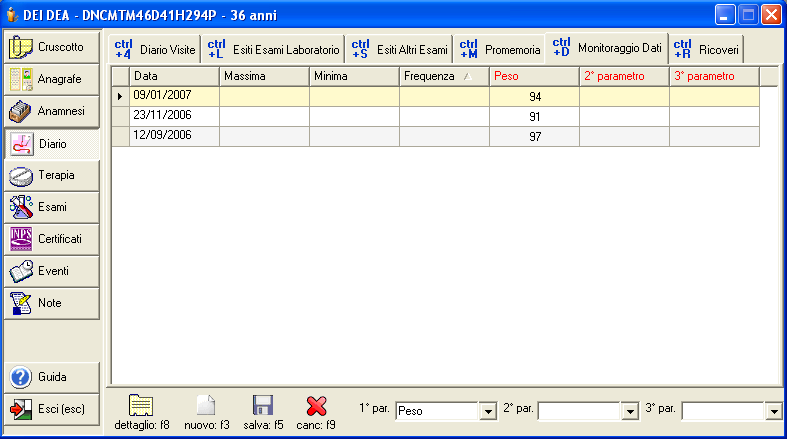The image size is (787, 439).
Task: Open the Eventi section
Action: pyautogui.click(x=52, y=271)
